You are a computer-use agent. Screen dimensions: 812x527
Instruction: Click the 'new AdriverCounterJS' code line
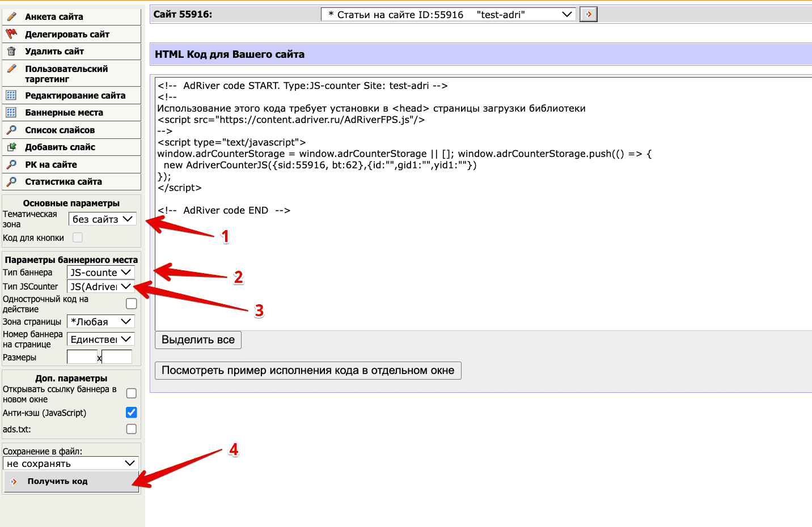click(x=320, y=165)
